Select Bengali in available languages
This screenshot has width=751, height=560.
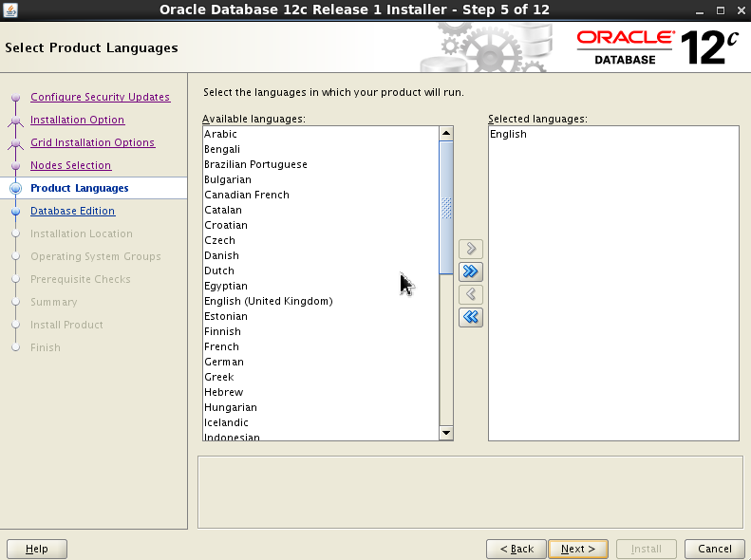click(x=320, y=149)
